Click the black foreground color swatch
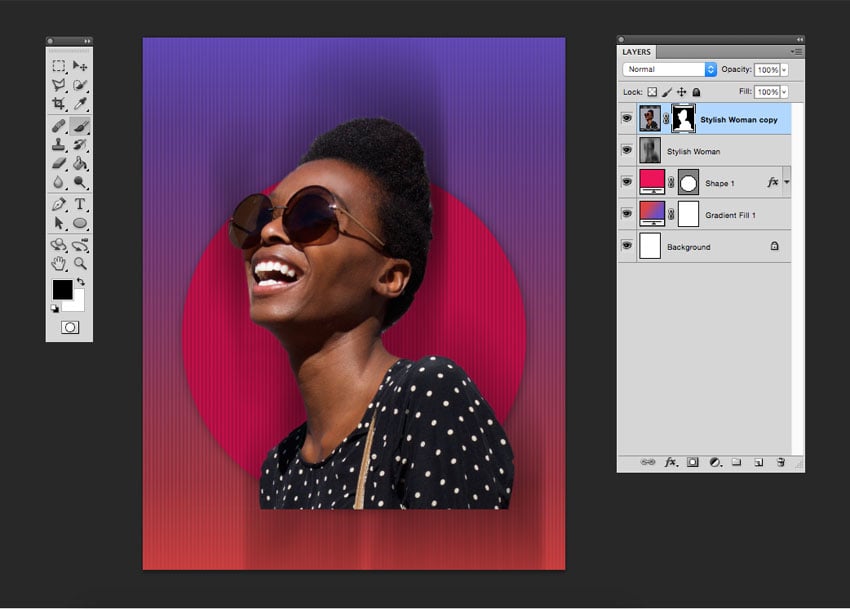 pos(62,289)
